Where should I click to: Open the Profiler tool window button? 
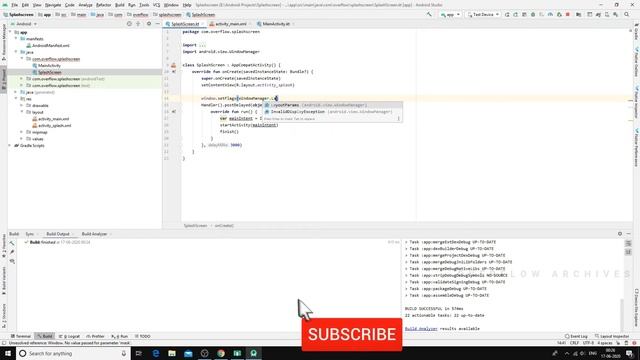96,336
